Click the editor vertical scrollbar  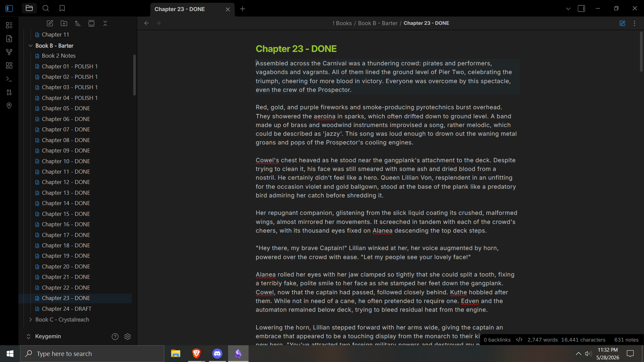click(641, 52)
